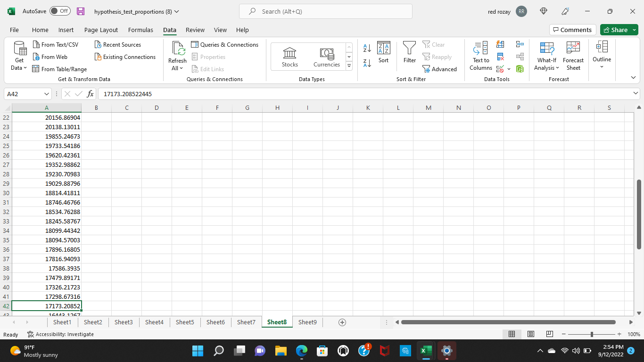Expand the formula bar

coord(636,94)
